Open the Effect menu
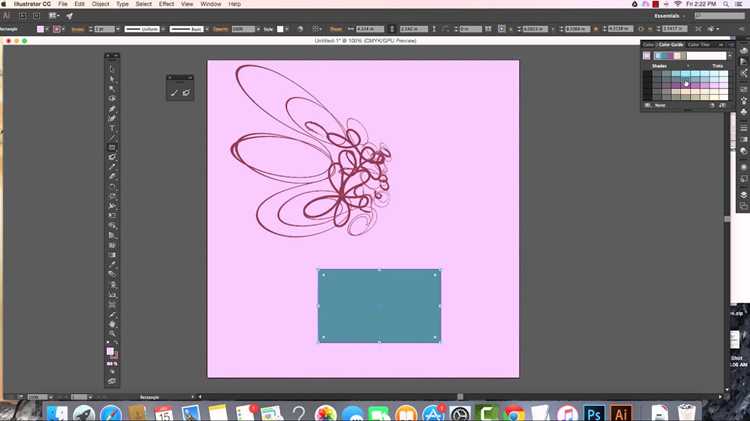This screenshot has height=421, width=750. tap(166, 4)
